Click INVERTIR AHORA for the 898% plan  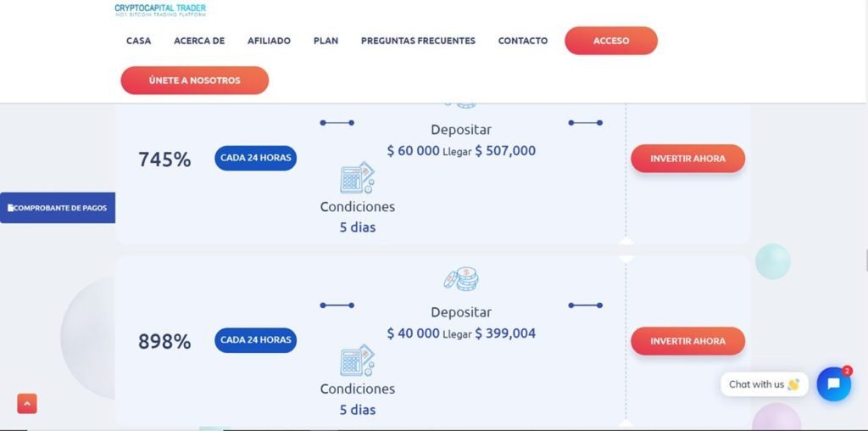[x=688, y=341]
